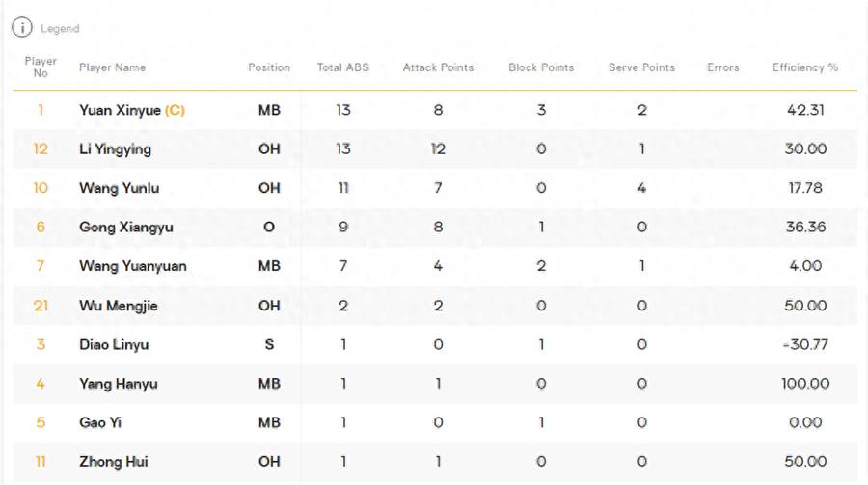Open player Yuan Xinyue's name
This screenshot has height=485, width=868.
tap(121, 110)
